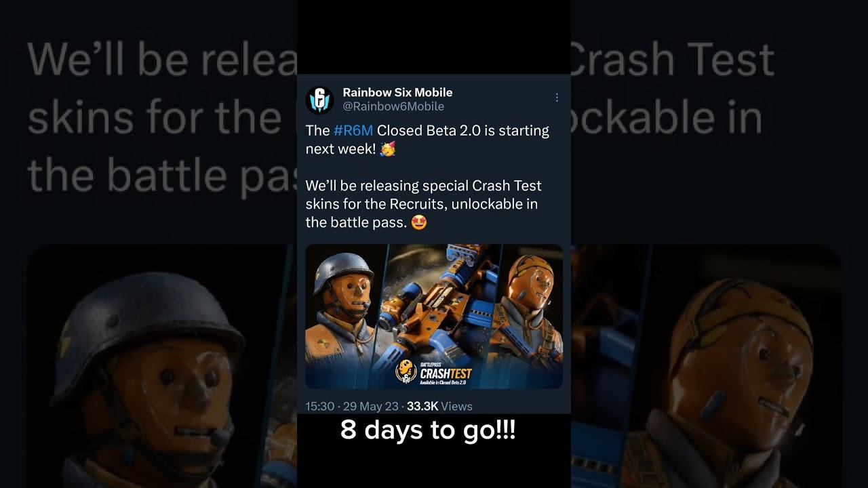Visit the @Rainbow6Mobile handle
868x488 pixels.
click(x=393, y=106)
